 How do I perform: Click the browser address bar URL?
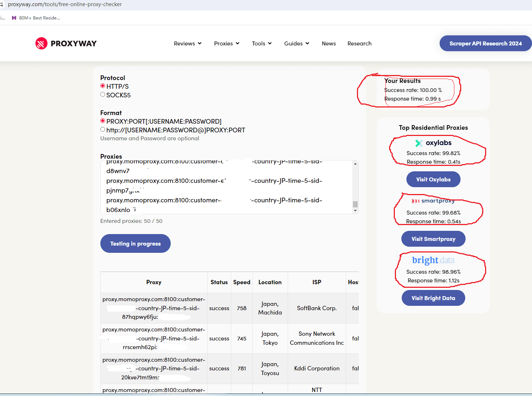[x=65, y=4]
